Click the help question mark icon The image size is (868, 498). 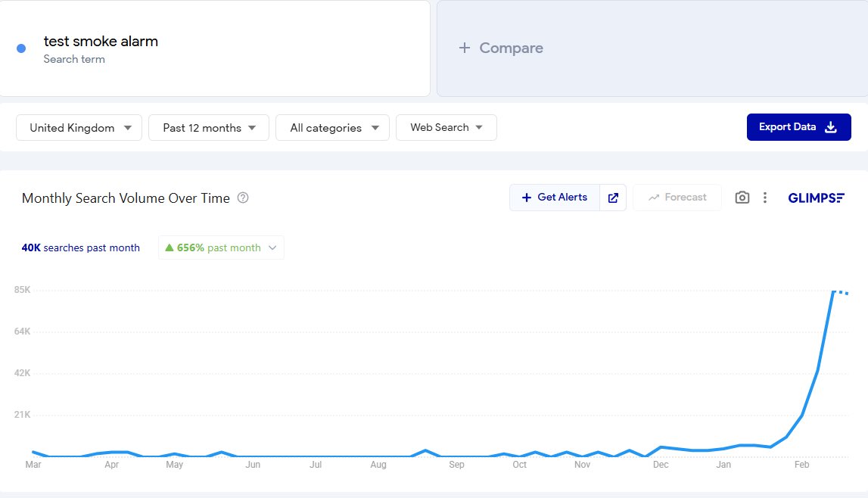[242, 198]
